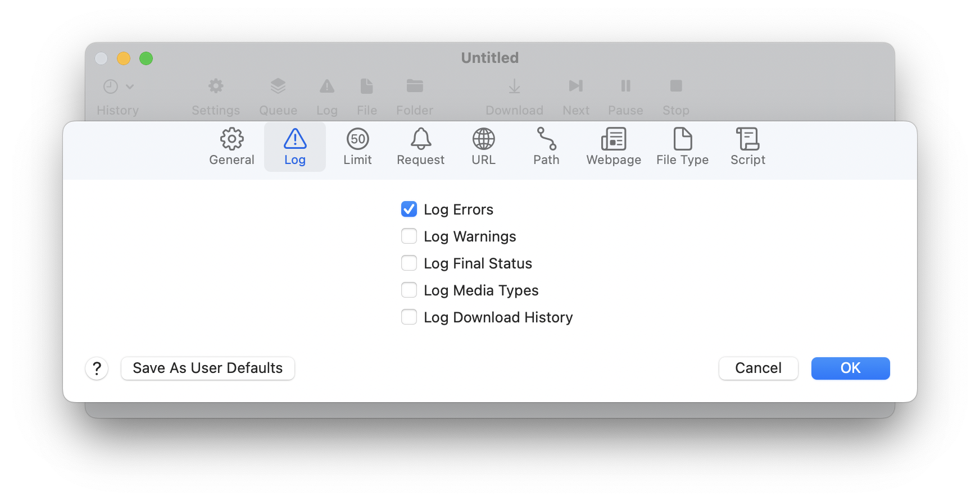This screenshot has width=980, height=501.
Task: Uncheck the Log Errors checkbox
Action: (409, 209)
